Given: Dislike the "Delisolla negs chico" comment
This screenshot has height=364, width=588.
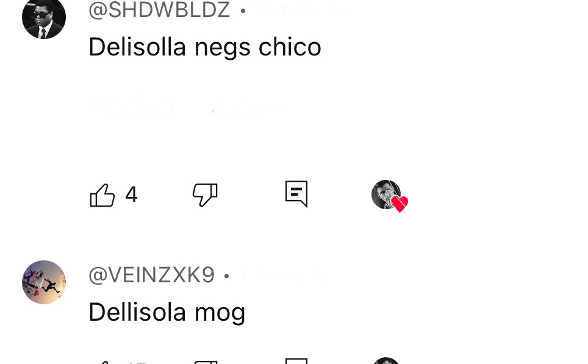Looking at the screenshot, I should click(x=205, y=195).
